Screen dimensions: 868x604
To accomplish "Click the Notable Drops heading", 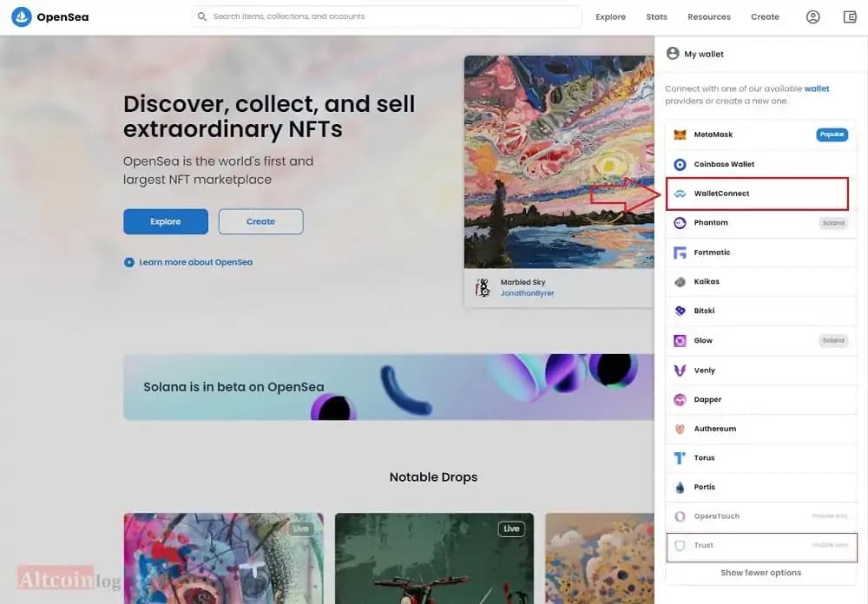I will [x=433, y=477].
